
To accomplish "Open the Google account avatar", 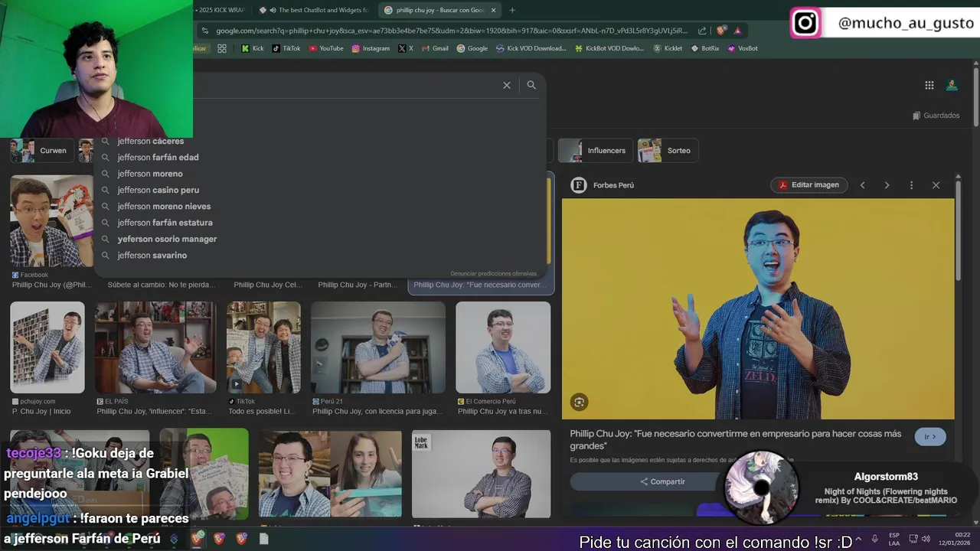I will point(952,86).
